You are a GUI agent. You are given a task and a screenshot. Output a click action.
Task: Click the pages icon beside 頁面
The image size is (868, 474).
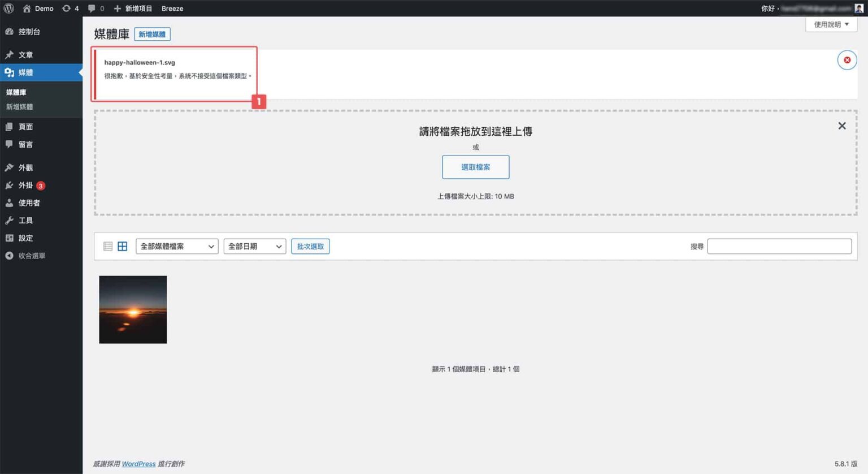9,127
